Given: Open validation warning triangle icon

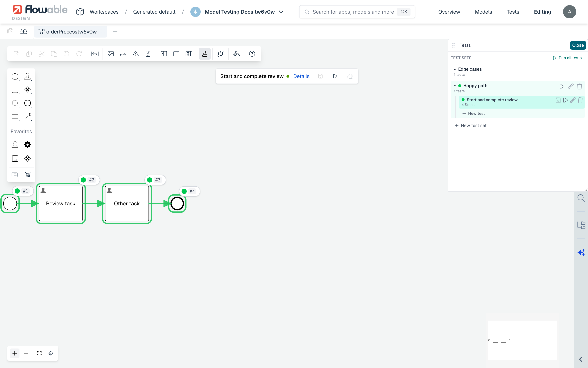Looking at the screenshot, I should tap(136, 54).
